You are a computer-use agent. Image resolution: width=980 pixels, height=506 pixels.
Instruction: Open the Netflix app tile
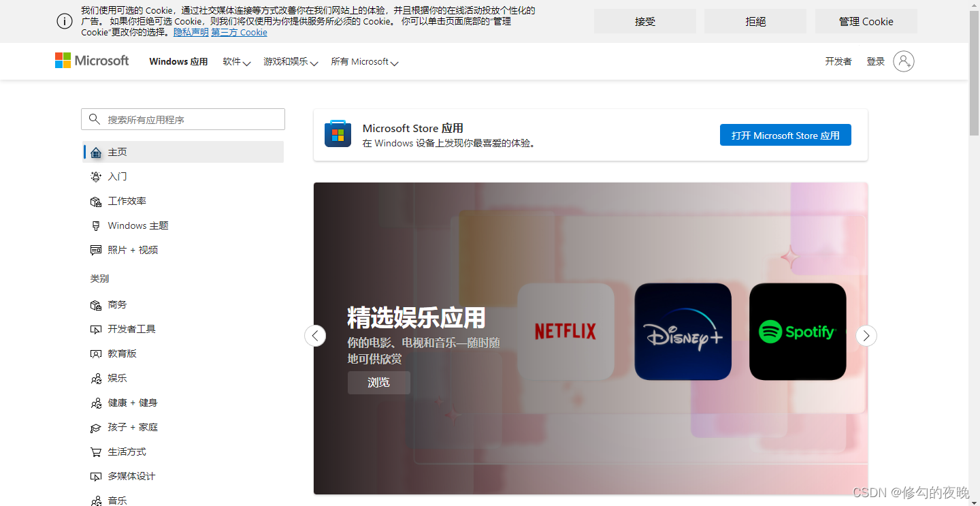566,332
